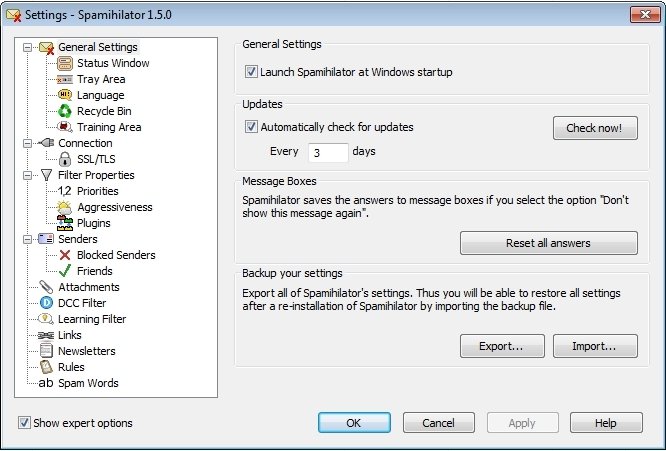The width and height of the screenshot is (666, 451).
Task: Collapse the Filter Properties tree node
Action: coord(28,175)
